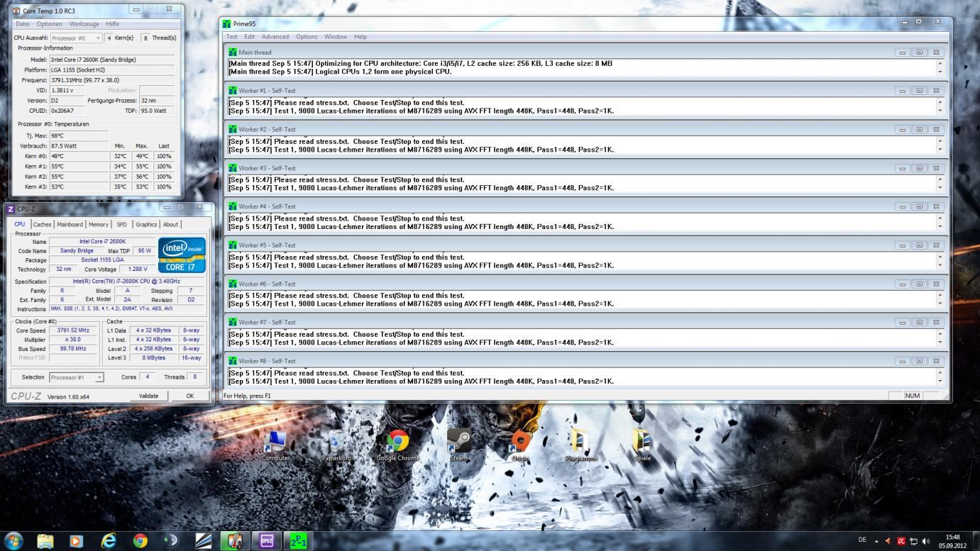This screenshot has height=551, width=980.
Task: Open the Papierkorb recycle bin icon
Action: pos(337,445)
